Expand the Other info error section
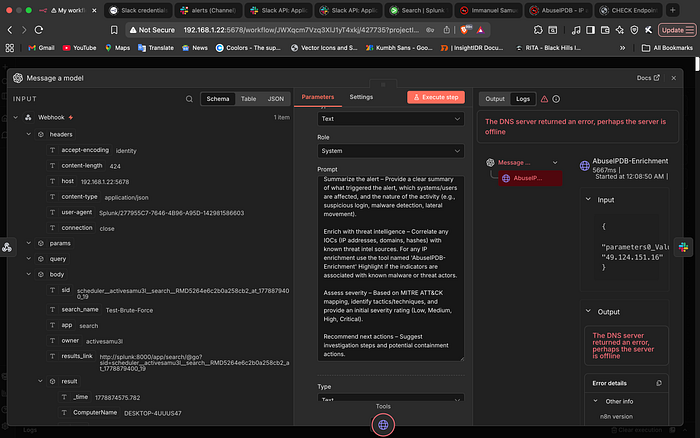The image size is (700, 438). [x=596, y=401]
